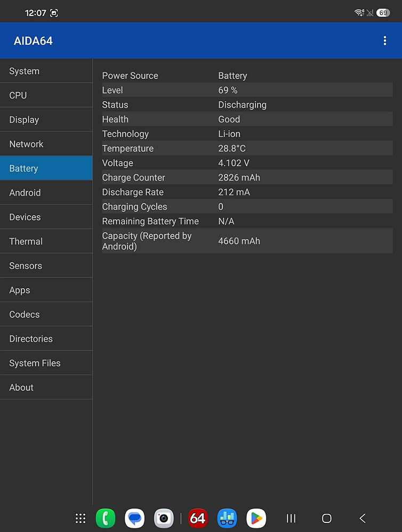Select the Remaining Battery Time row label

pyautogui.click(x=150, y=221)
